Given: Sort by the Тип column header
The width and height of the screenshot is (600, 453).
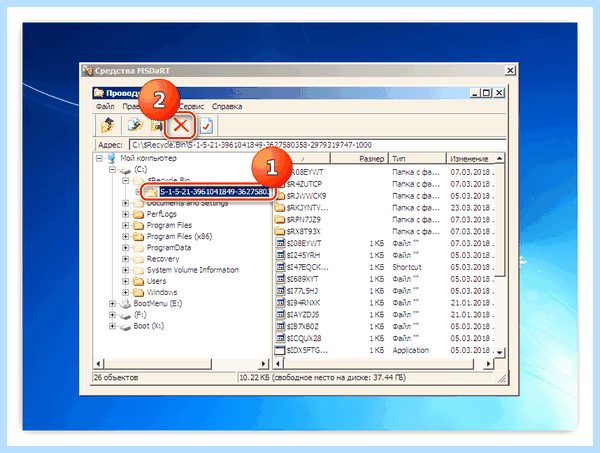Looking at the screenshot, I should click(417, 158).
